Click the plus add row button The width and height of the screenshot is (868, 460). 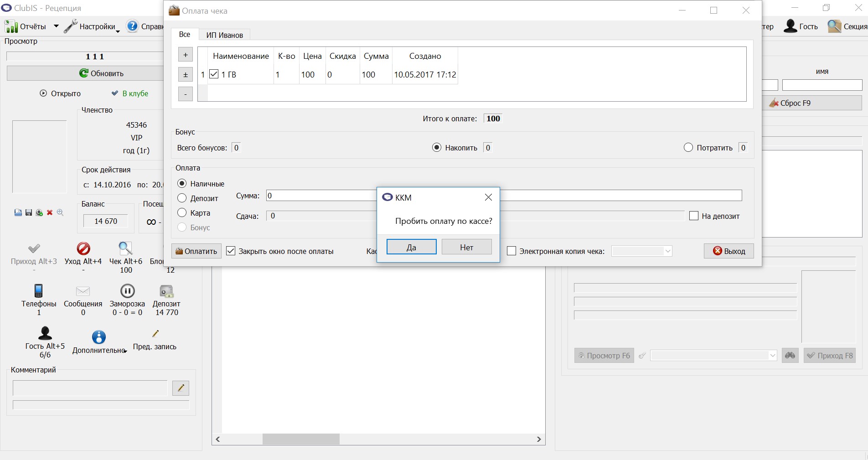click(186, 55)
